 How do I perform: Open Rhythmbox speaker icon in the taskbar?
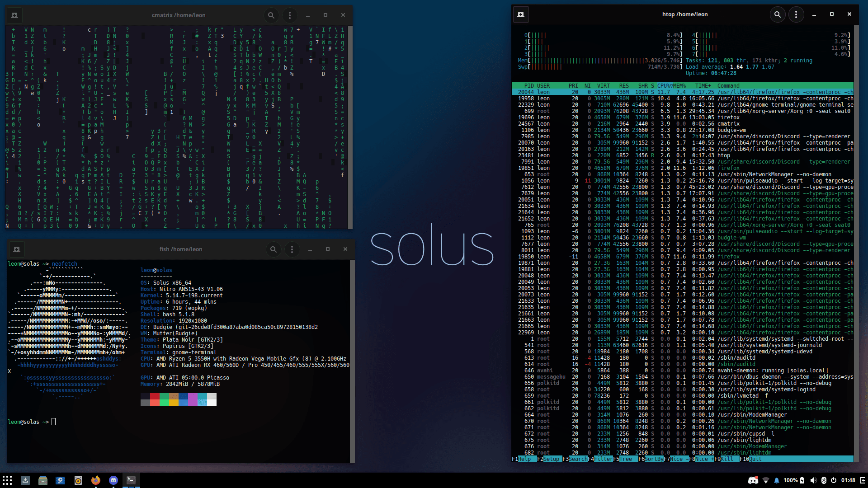pyautogui.click(x=78, y=480)
